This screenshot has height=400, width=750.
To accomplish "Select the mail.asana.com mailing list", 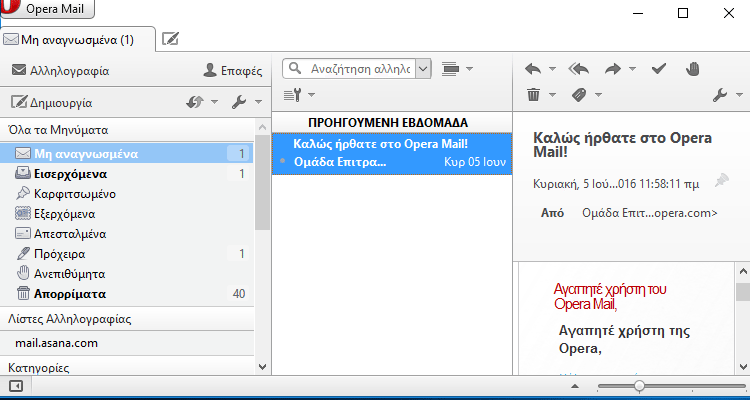I will point(127,343).
